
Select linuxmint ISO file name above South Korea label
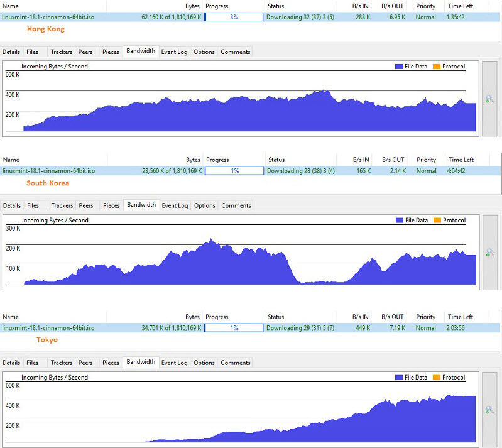click(x=49, y=171)
